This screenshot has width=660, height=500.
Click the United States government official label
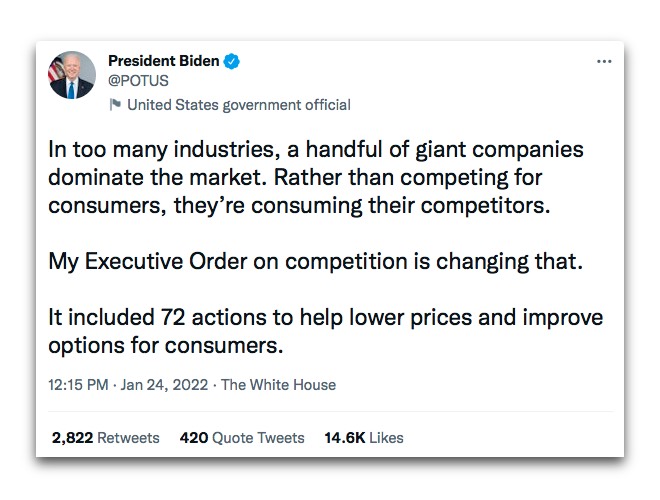coord(239,105)
